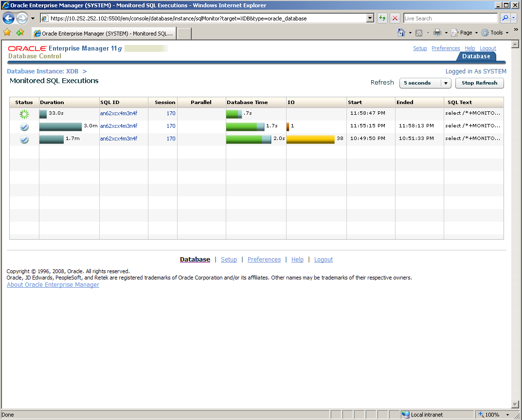Open the Print dropdown arrow
The image size is (522, 420).
tap(446, 33)
